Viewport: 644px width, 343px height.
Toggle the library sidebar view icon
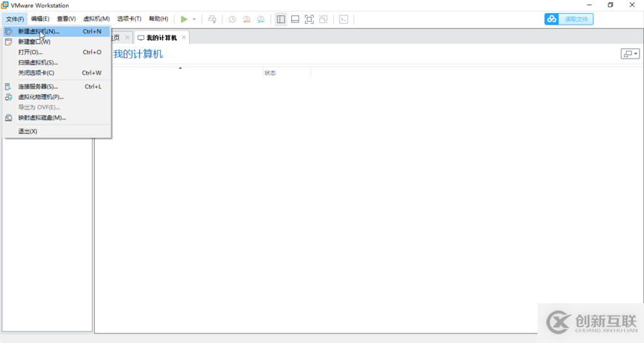click(x=281, y=20)
